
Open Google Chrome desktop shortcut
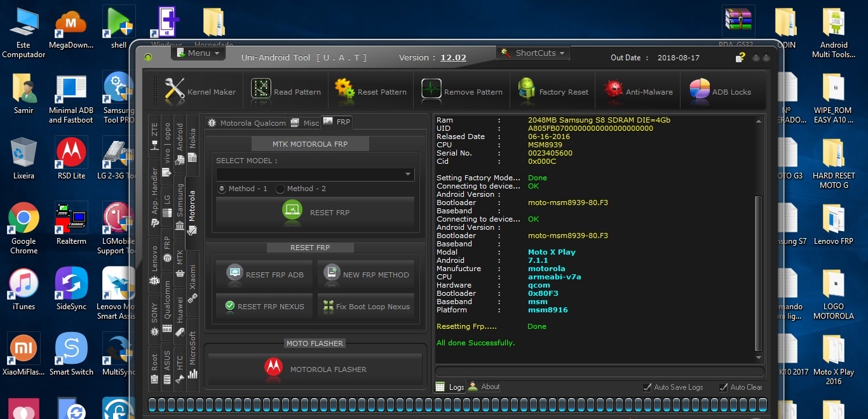tap(24, 228)
